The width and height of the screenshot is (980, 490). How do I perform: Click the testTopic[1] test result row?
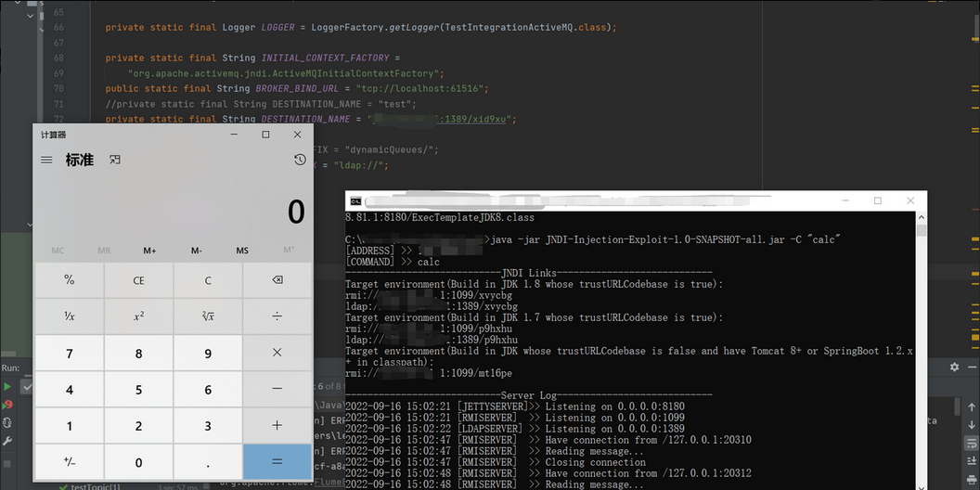click(x=96, y=486)
